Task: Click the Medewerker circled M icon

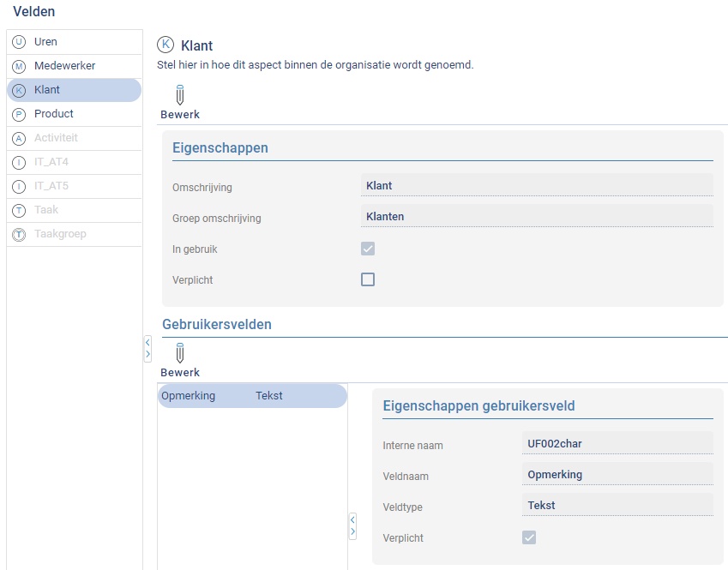Action: pyautogui.click(x=19, y=66)
